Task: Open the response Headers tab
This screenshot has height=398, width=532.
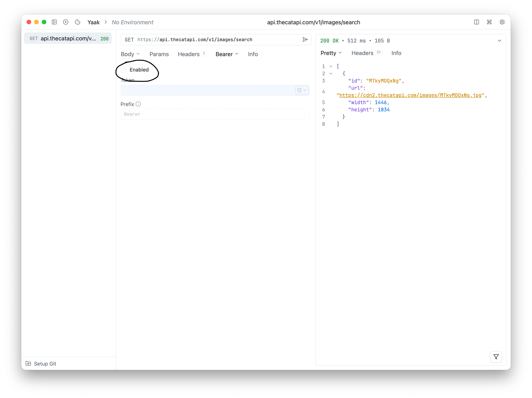Action: coord(362,53)
